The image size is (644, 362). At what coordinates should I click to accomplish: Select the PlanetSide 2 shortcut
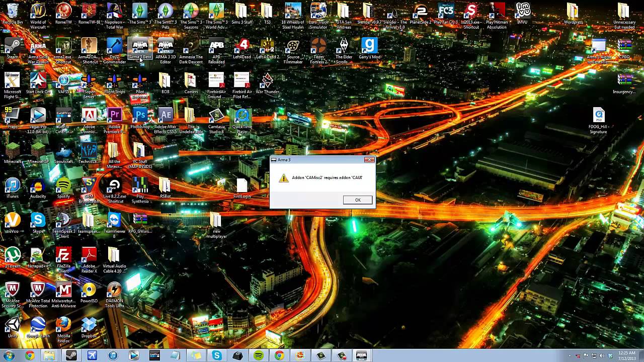point(421,14)
